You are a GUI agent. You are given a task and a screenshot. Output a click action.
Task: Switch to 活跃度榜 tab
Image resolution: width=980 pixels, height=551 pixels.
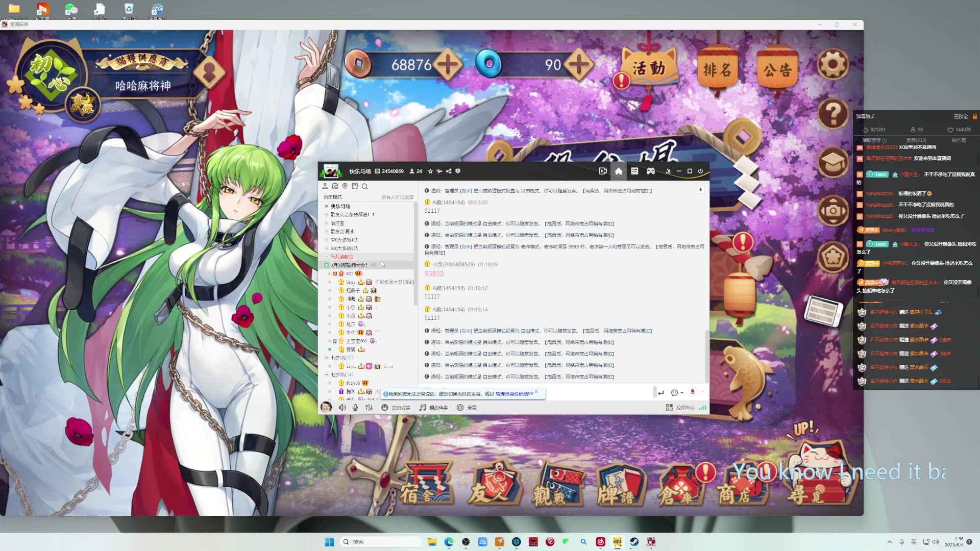click(874, 140)
